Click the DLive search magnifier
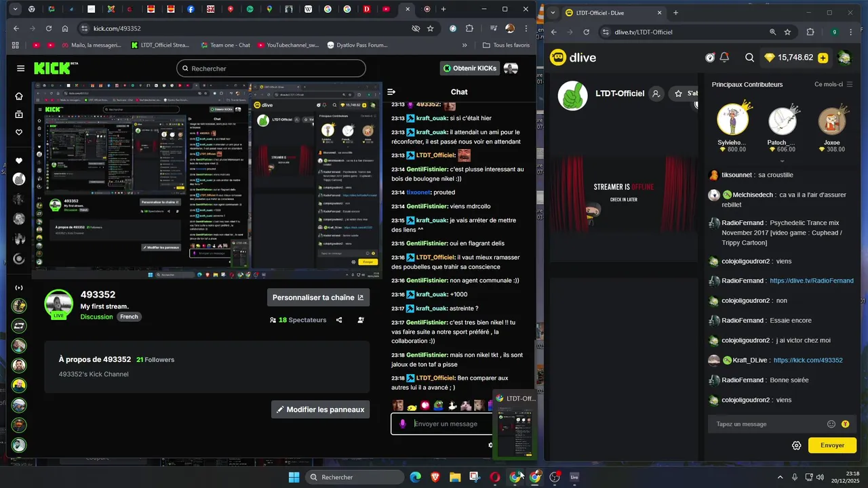The image size is (868, 488). point(749,58)
